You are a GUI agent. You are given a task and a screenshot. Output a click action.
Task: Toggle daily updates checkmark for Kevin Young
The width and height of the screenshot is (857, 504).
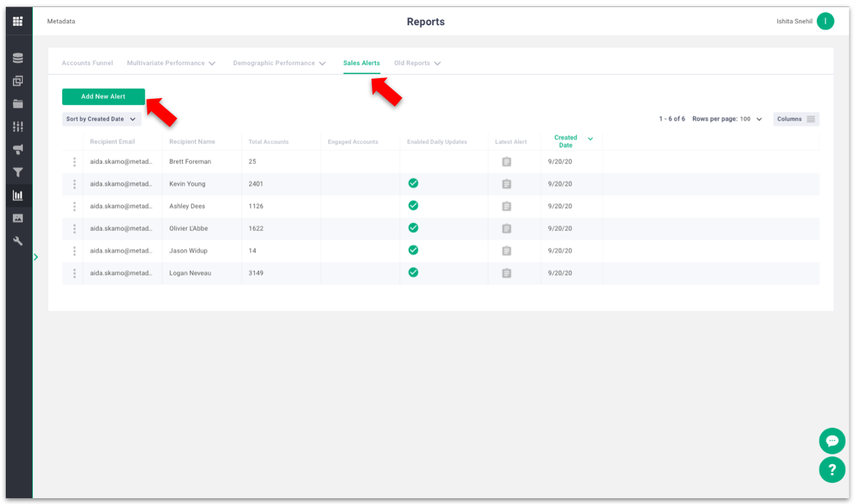click(413, 183)
